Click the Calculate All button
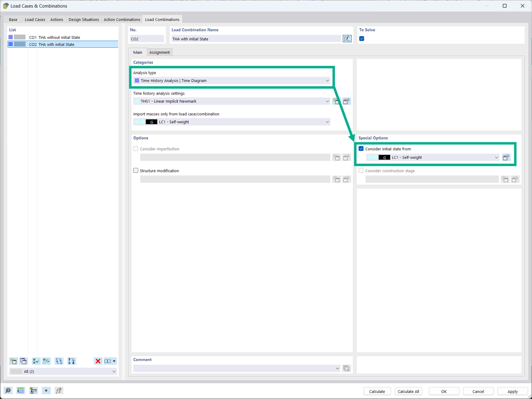This screenshot has height=399, width=532. pyautogui.click(x=408, y=391)
